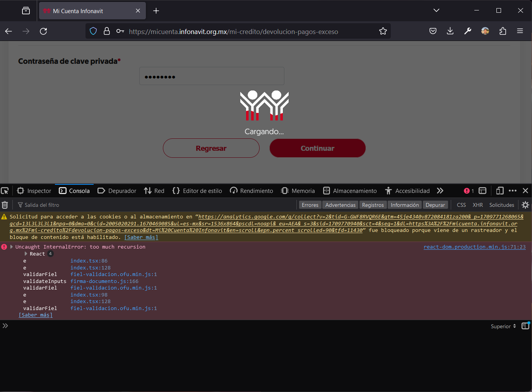
Task: Open Saber más link below stack trace
Action: coord(35,315)
